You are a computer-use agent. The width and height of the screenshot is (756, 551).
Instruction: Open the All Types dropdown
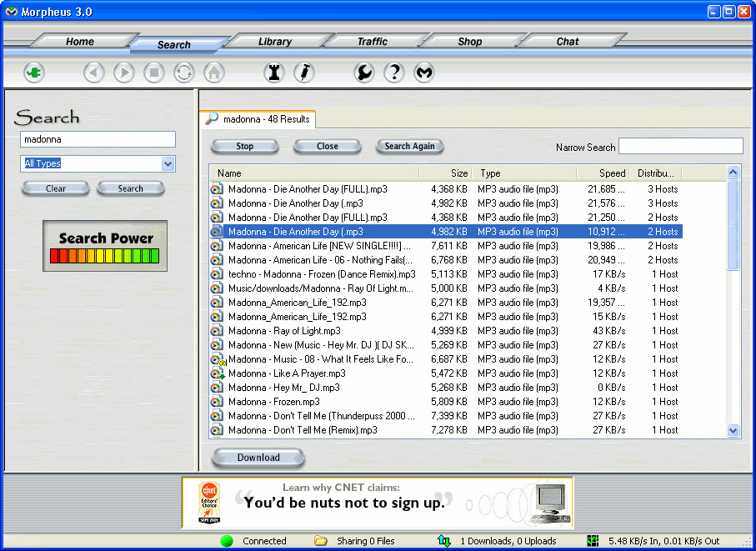pos(168,163)
